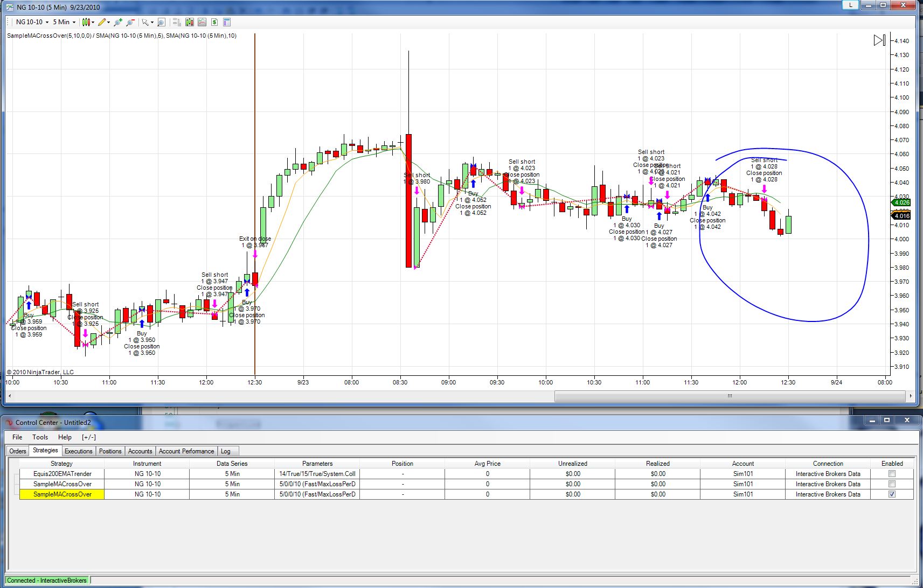Screen dimensions: 923x588
Task: Click the [+/-] menu item
Action: pos(89,437)
